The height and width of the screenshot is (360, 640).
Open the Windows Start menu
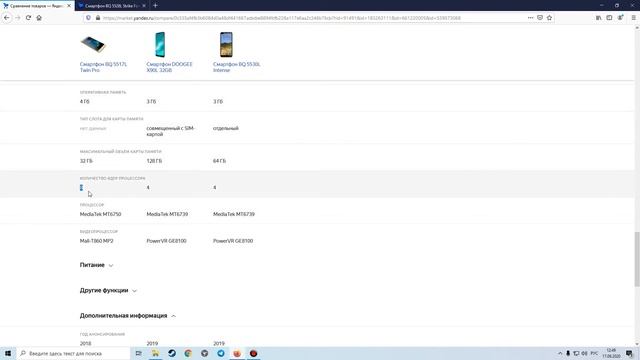point(8,353)
